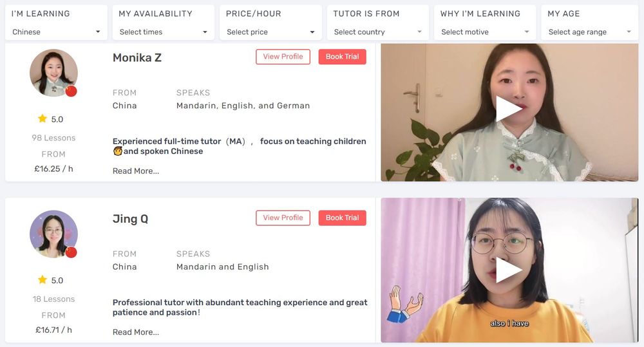Open Jing Q's profile photo

[x=53, y=234]
